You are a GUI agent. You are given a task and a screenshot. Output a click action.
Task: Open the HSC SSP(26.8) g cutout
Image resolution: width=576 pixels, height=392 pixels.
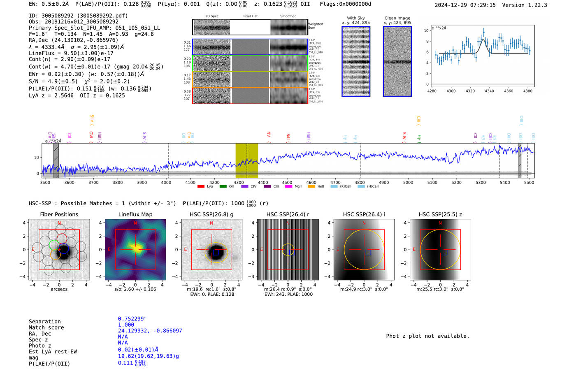211,250
